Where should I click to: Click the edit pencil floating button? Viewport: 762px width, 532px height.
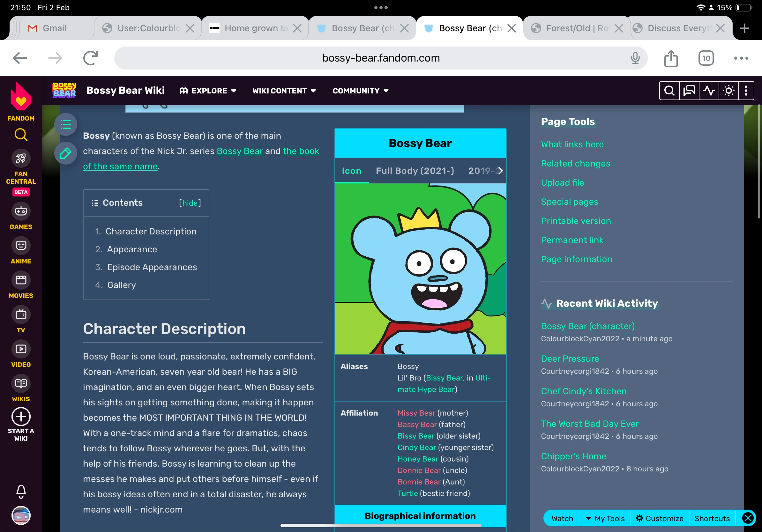click(x=66, y=153)
